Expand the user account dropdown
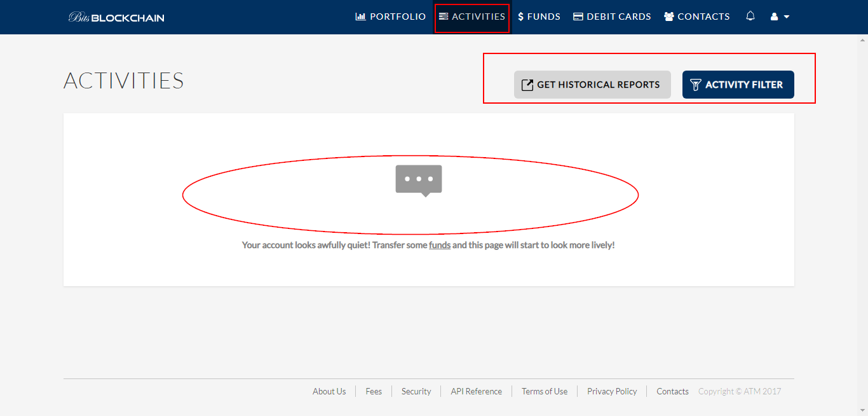This screenshot has width=868, height=416. coord(780,17)
